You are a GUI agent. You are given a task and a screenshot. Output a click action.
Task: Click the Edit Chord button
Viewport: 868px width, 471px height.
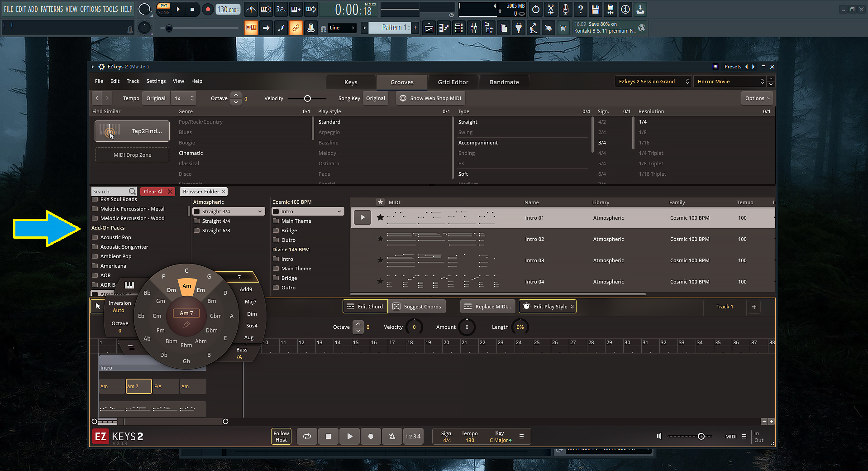pyautogui.click(x=365, y=307)
